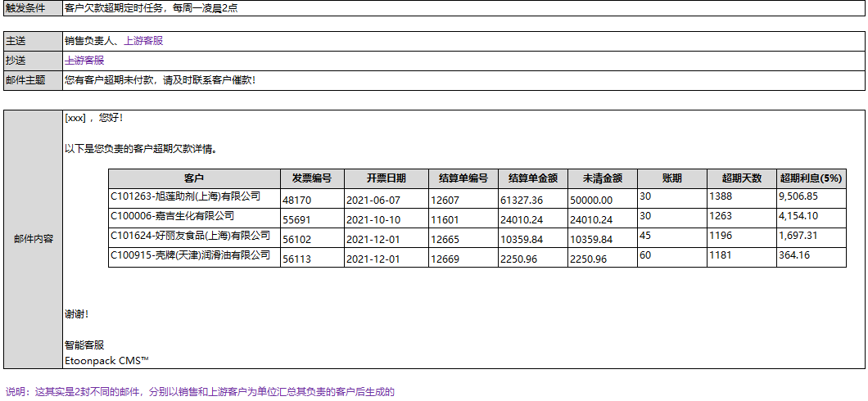Click overdue interest 4,154.10
Image resolution: width=868 pixels, height=401 pixels.
[798, 216]
